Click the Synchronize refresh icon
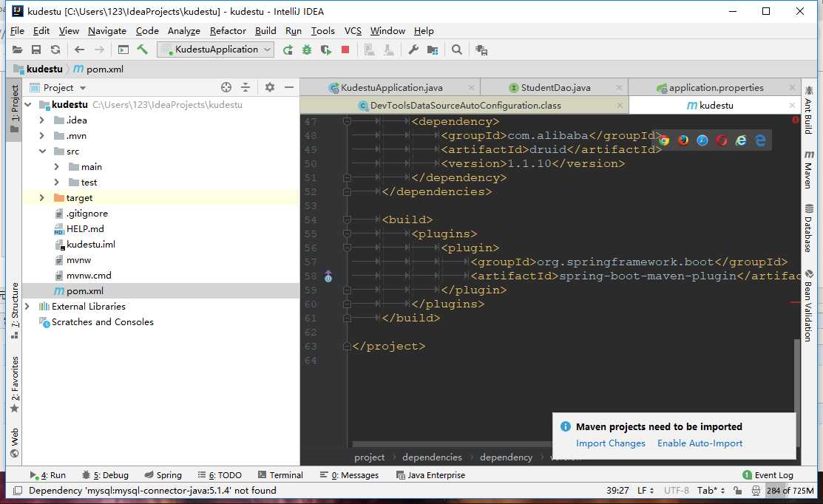Viewport: 823px width, 504px height. tap(55, 50)
